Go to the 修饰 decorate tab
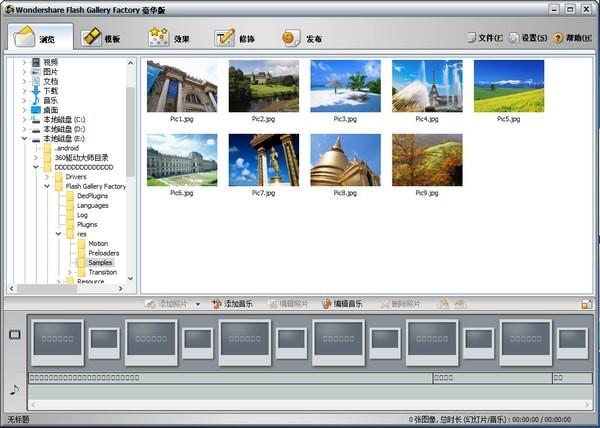This screenshot has width=600, height=428. point(235,38)
